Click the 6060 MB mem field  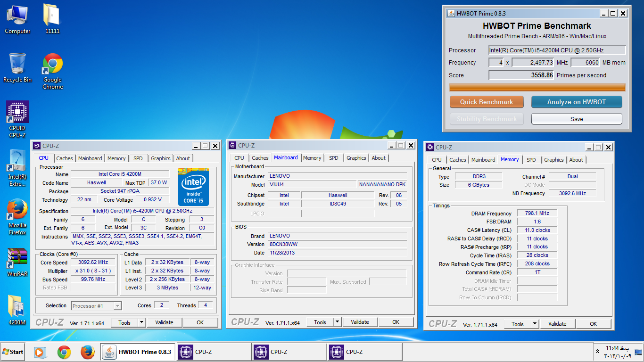(x=586, y=63)
